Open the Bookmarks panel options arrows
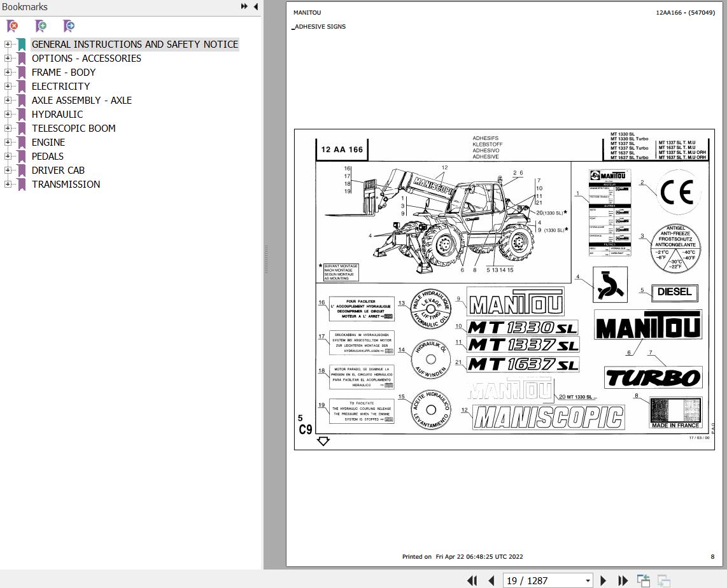This screenshot has width=727, height=588. pos(244,6)
